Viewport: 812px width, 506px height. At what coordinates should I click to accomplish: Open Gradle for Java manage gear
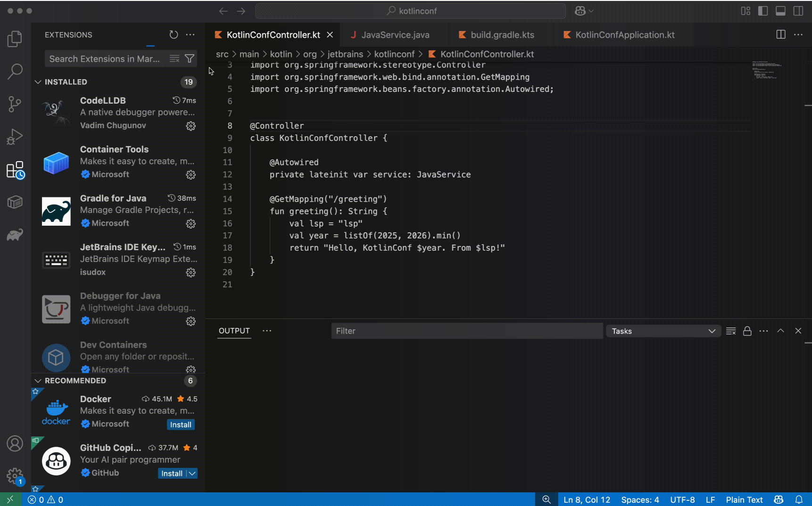coord(191,224)
